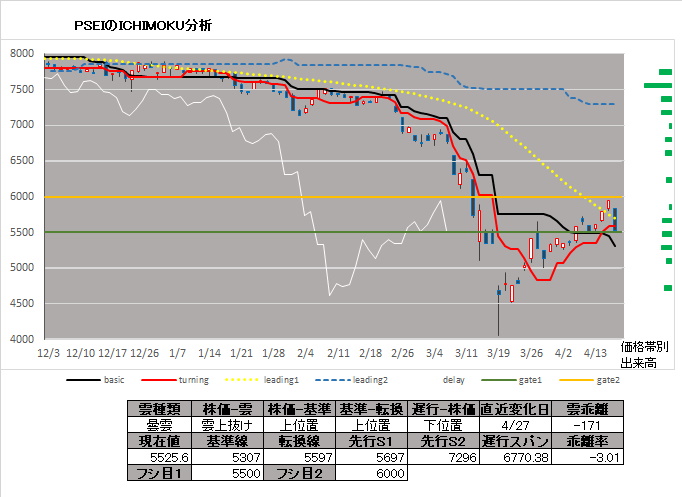Viewport: 682px width, 497px height.
Task: Click the 2/11 date axis label
Action: (x=338, y=353)
